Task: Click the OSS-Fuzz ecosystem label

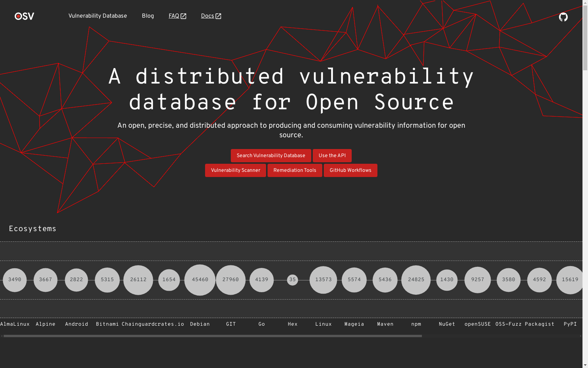Action: [509, 324]
